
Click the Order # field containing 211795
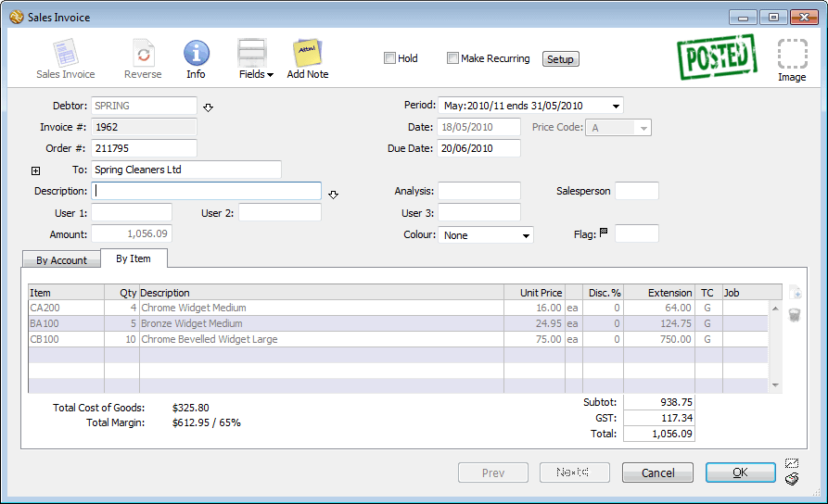[144, 148]
